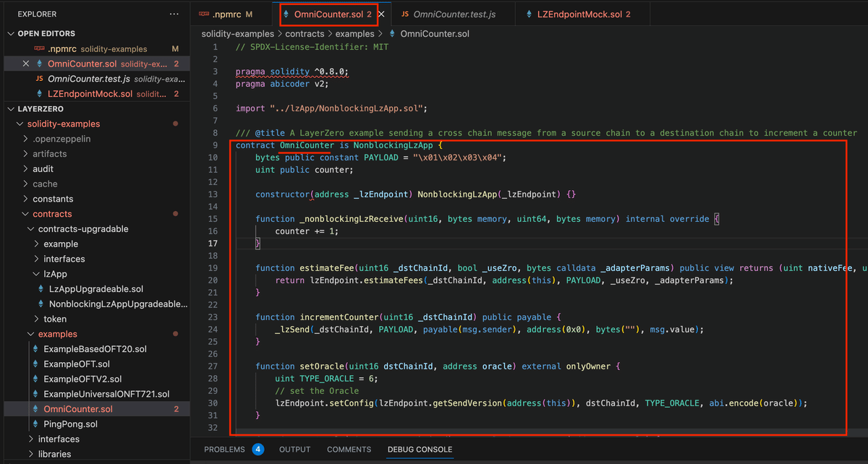The width and height of the screenshot is (868, 464).
Task: Click OmniCounter.sol in the breadcrumb
Action: pyautogui.click(x=434, y=33)
